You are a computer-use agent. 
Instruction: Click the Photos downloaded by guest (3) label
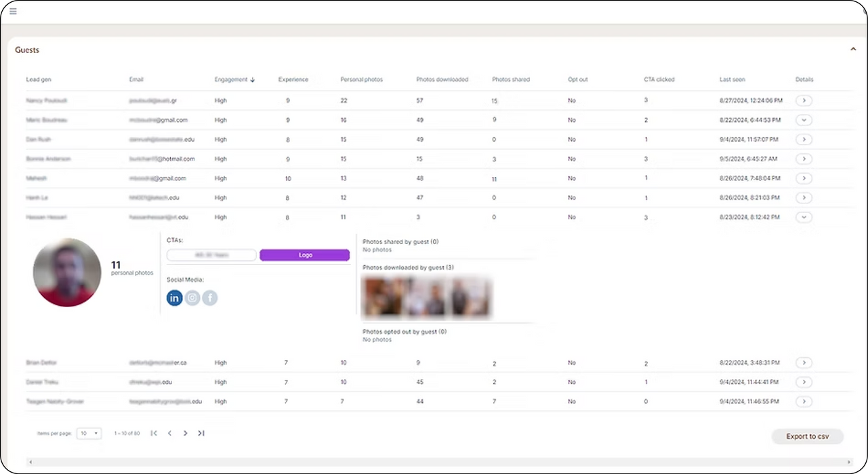(408, 268)
